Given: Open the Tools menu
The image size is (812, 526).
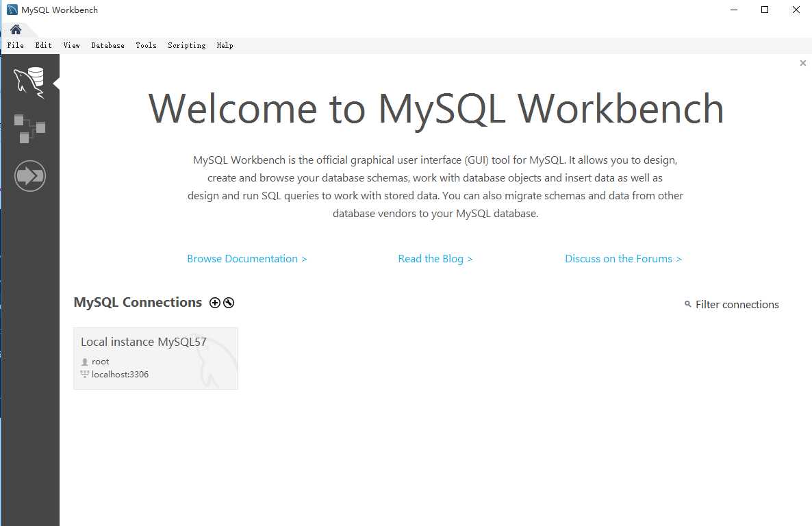Looking at the screenshot, I should (146, 46).
